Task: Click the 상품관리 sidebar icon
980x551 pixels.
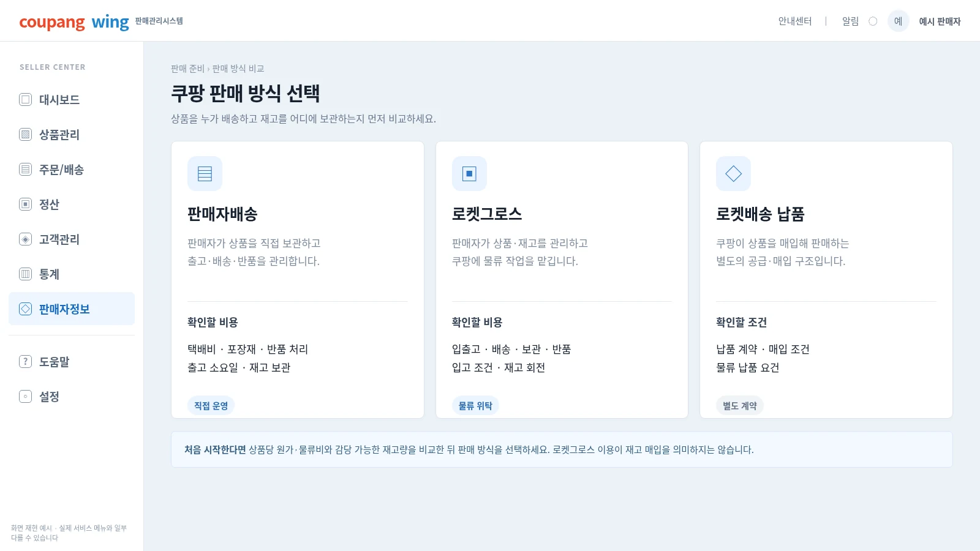Action: click(x=25, y=134)
